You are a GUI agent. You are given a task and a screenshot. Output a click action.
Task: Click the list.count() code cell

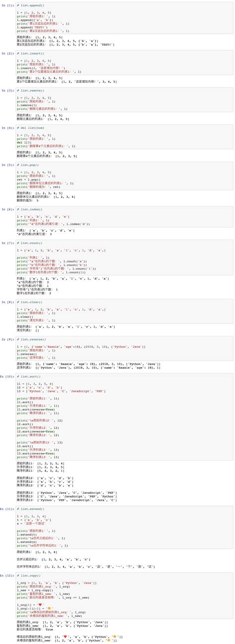click(x=124, y=258)
